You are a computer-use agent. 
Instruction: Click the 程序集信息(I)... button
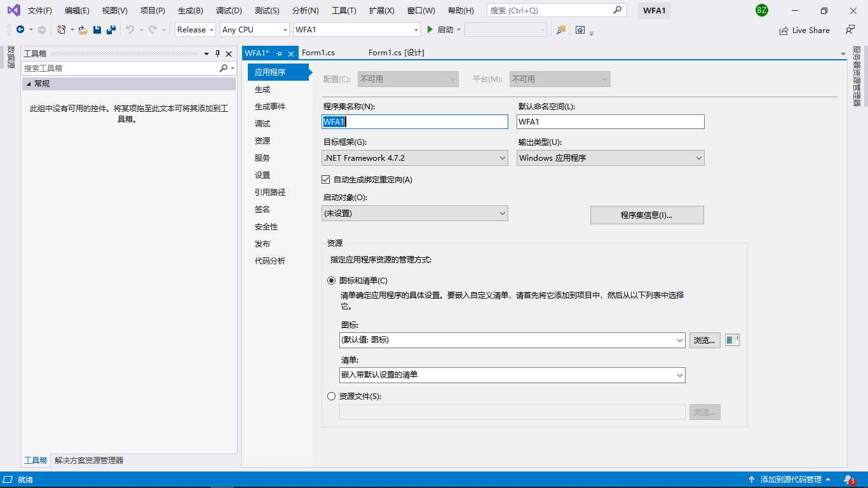tap(647, 215)
